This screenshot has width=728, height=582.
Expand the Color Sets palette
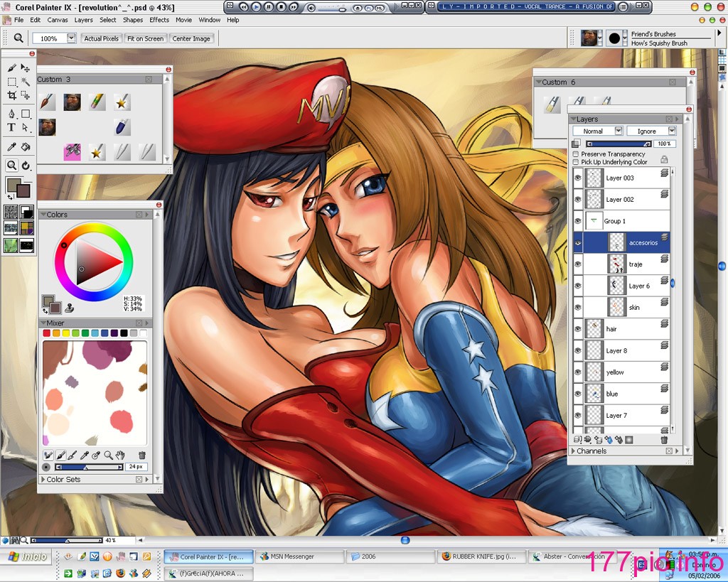click(x=43, y=480)
